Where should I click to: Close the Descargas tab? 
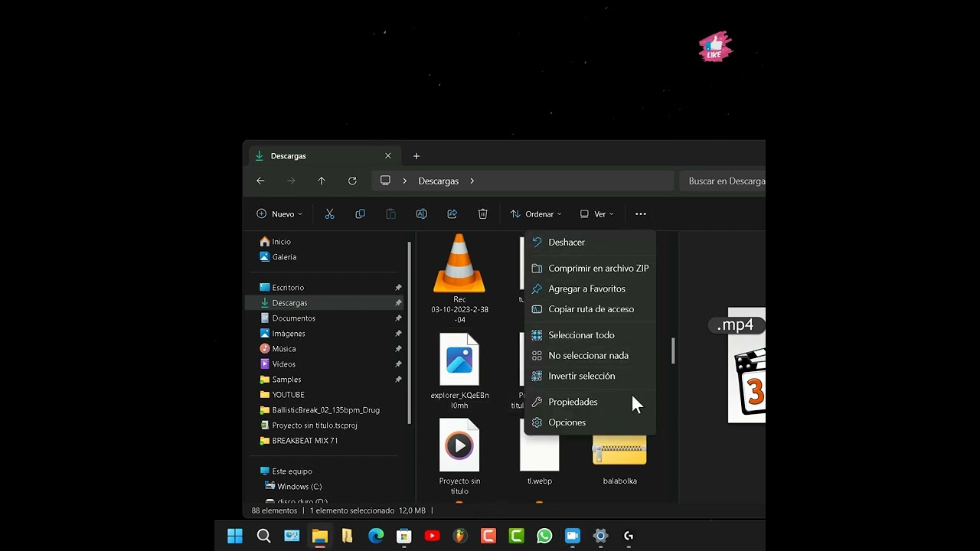pos(388,156)
